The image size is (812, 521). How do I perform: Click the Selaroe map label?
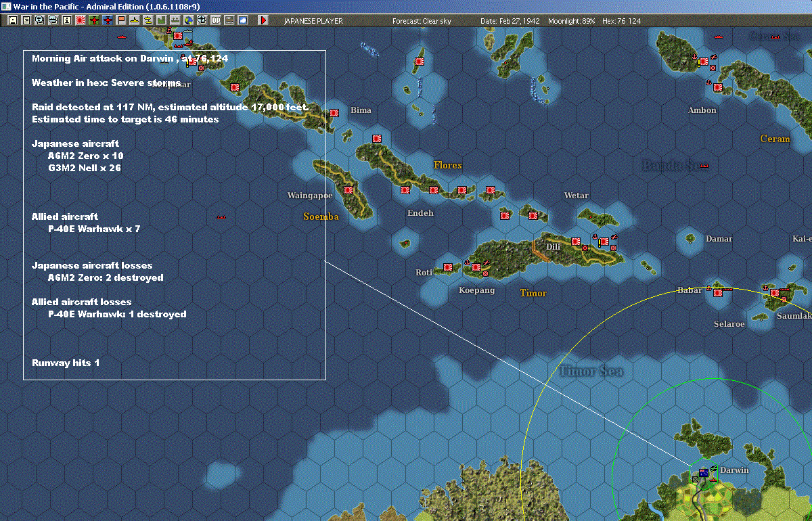coord(729,324)
